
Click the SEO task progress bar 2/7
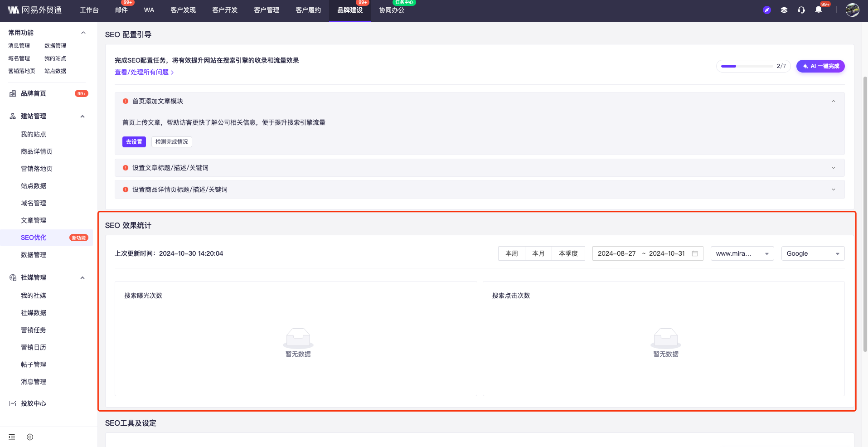(753, 66)
